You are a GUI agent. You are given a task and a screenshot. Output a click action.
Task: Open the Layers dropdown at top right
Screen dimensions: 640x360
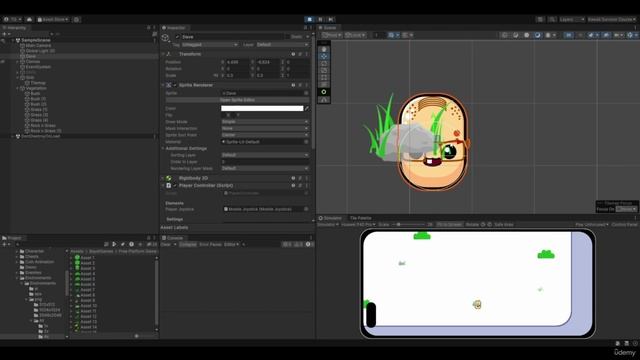[571, 19]
